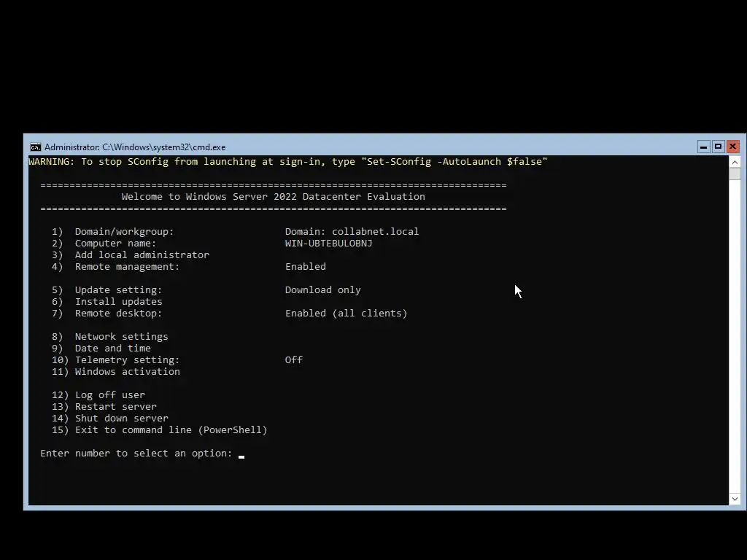Image resolution: width=747 pixels, height=560 pixels.
Task: Click the 'Shut down server' line
Action: click(110, 418)
